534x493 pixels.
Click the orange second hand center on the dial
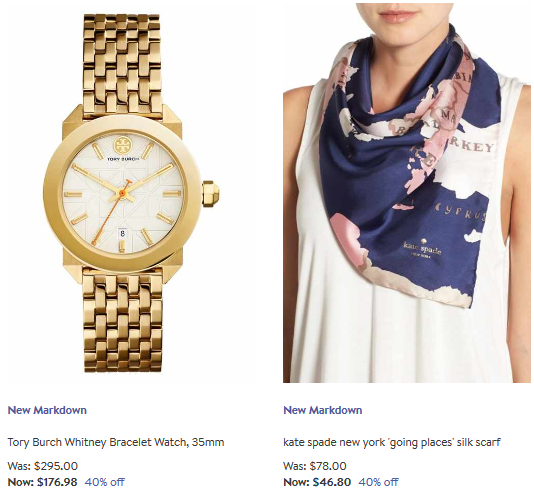click(122, 193)
